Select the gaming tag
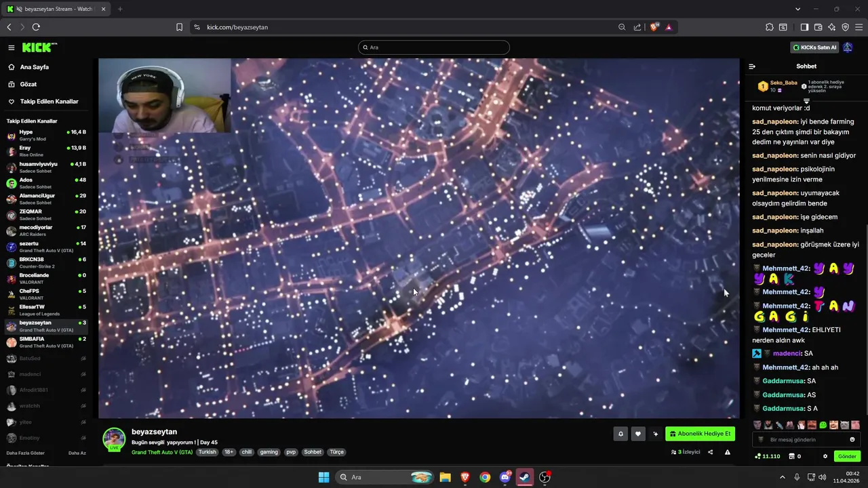 coord(269,452)
